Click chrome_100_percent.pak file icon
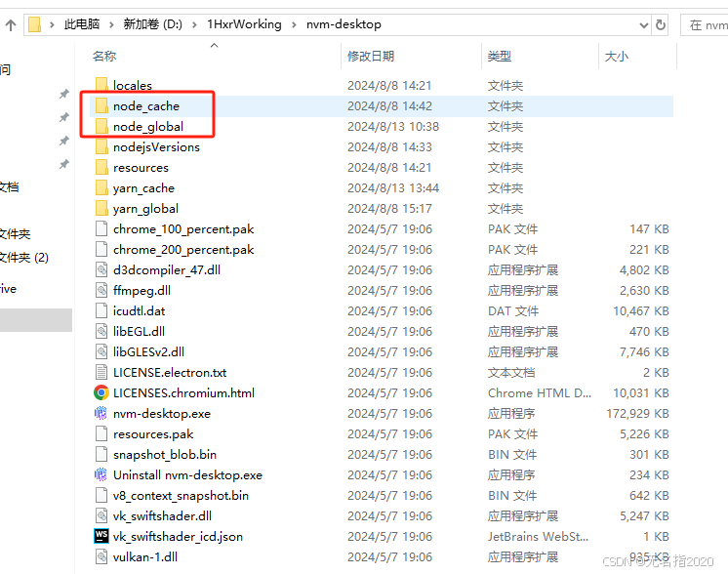Screen dimensions: 728x574 [101, 229]
